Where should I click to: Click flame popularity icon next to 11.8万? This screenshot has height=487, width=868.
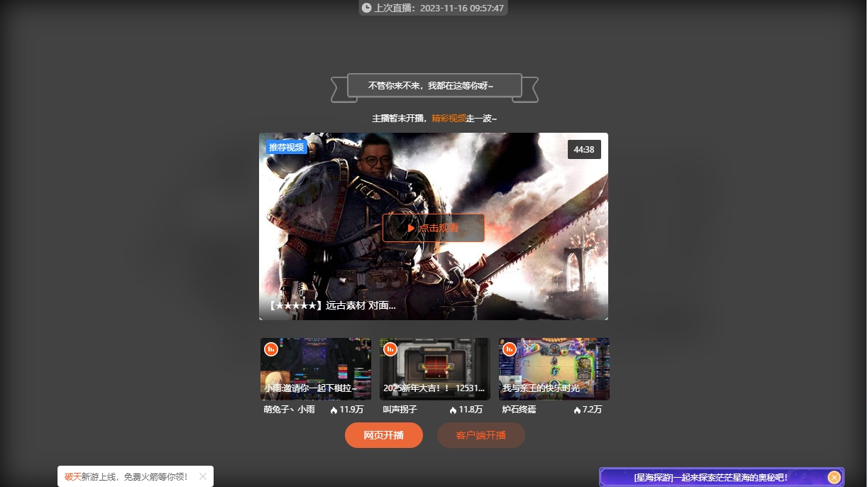[x=453, y=410]
